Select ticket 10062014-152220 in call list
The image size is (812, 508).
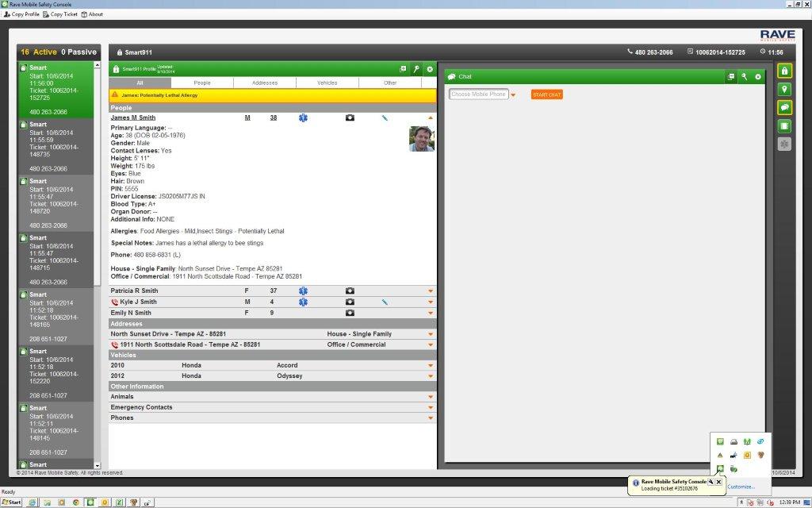56,374
